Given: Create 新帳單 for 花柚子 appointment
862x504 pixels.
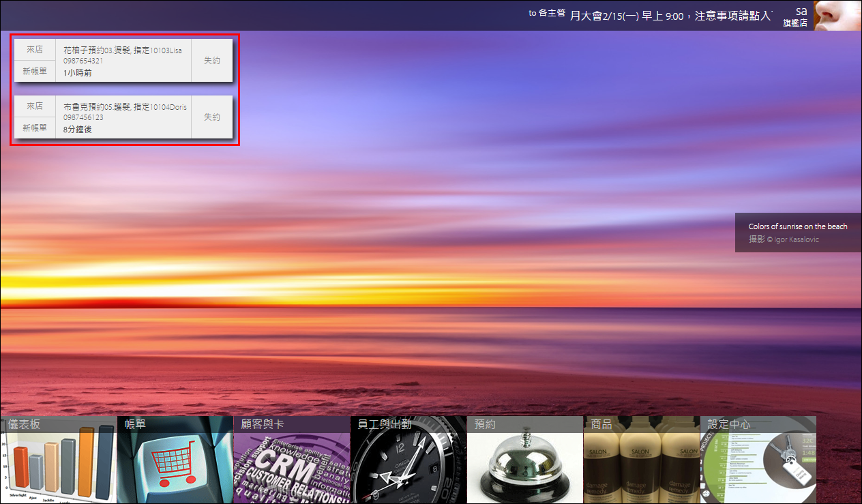Looking at the screenshot, I should tap(35, 72).
